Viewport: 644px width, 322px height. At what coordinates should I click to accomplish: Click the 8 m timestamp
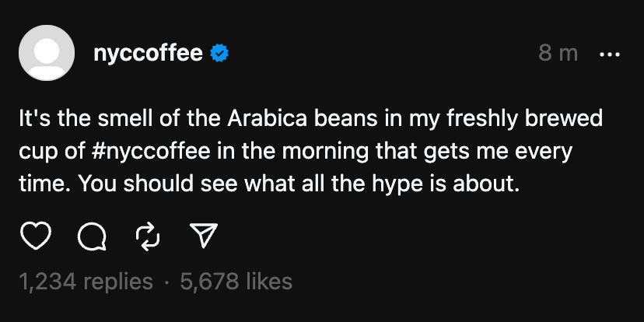pos(558,54)
